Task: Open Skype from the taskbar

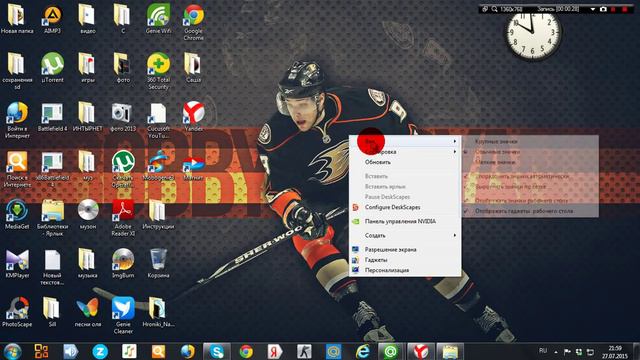Action: pyautogui.click(x=216, y=351)
